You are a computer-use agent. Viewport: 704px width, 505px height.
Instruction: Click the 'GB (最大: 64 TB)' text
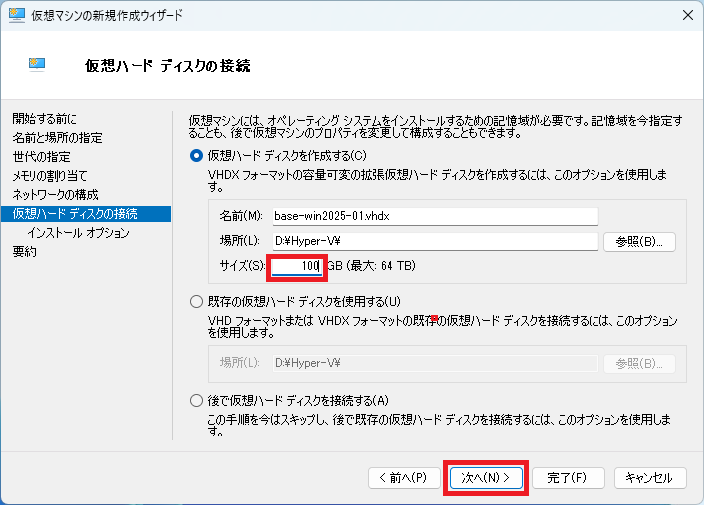click(x=371, y=266)
